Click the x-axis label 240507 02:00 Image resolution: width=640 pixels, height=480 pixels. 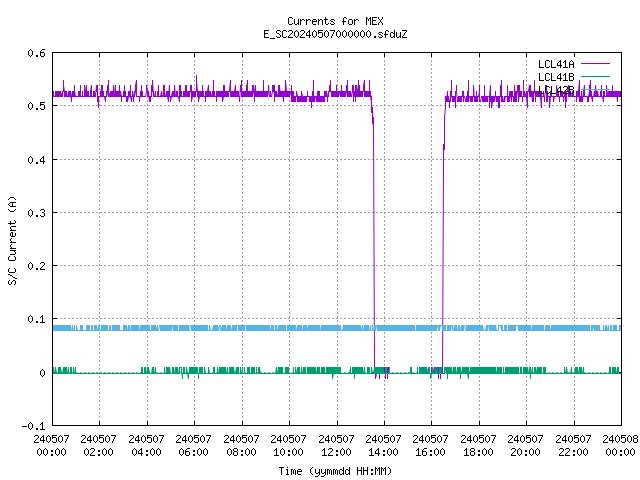click(98, 445)
